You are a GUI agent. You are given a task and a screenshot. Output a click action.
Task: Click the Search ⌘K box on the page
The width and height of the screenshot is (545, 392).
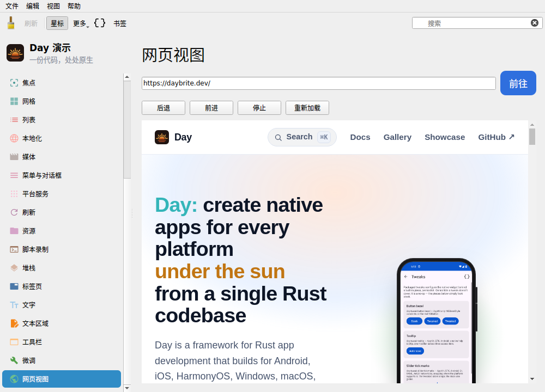pyautogui.click(x=302, y=137)
